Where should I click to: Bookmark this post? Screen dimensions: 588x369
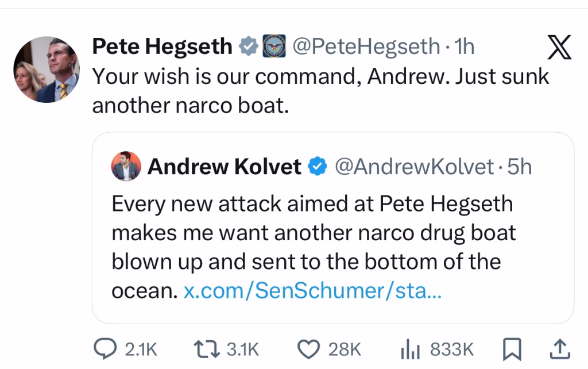512,347
